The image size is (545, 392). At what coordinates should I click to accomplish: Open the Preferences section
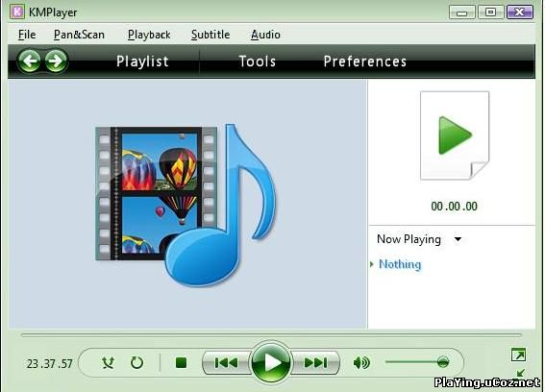365,61
